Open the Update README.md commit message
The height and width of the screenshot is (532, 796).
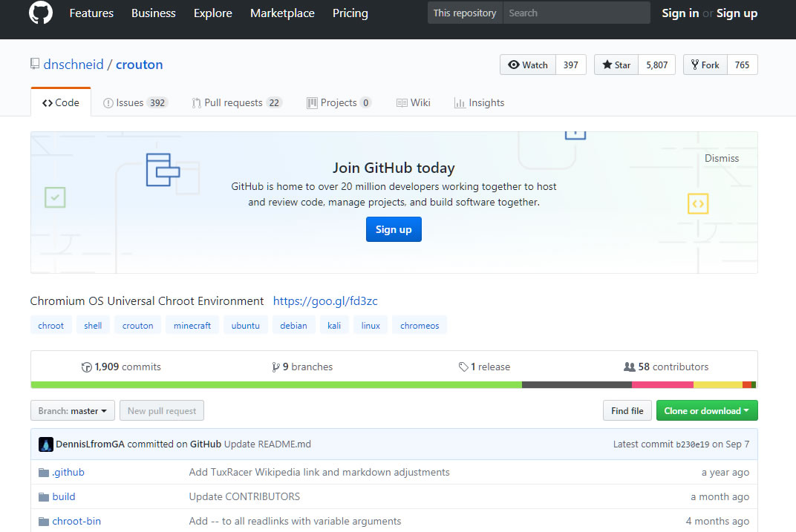267,444
